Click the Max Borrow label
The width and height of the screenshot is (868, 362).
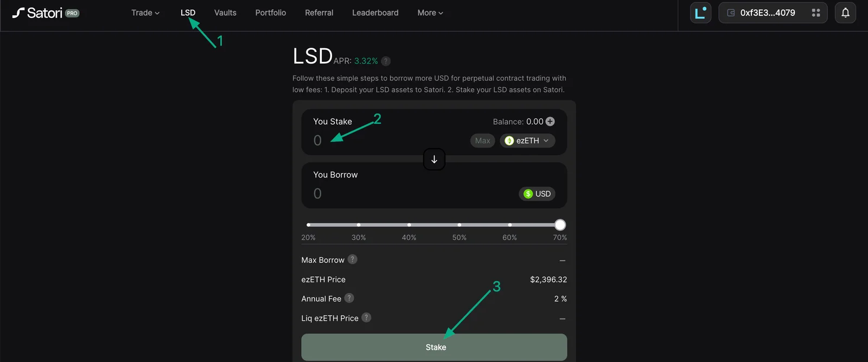pyautogui.click(x=323, y=260)
